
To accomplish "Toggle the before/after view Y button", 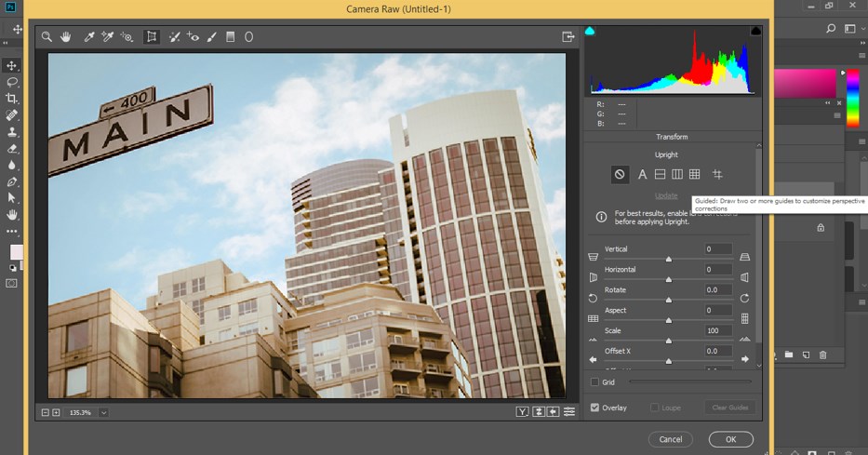I will (x=522, y=411).
